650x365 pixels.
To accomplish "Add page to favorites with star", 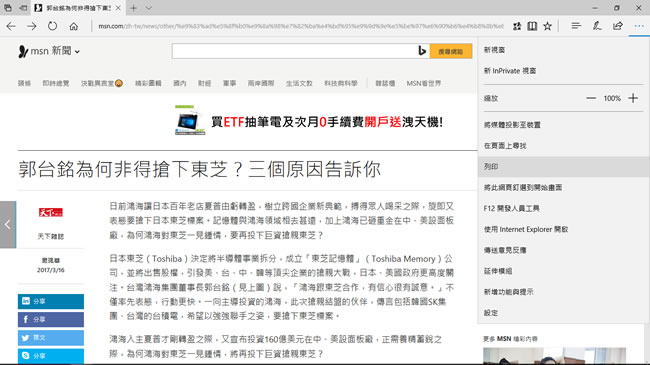I will point(548,26).
